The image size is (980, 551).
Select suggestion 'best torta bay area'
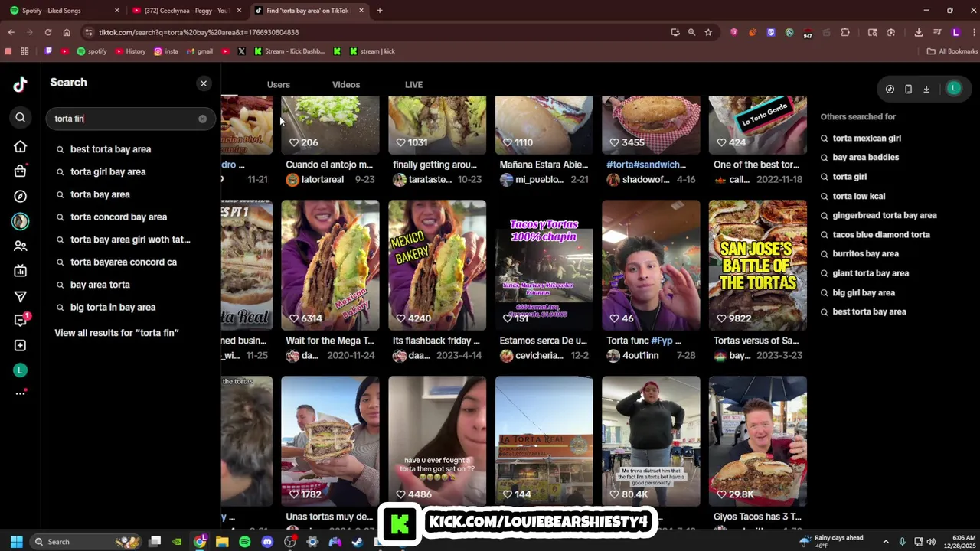click(110, 149)
